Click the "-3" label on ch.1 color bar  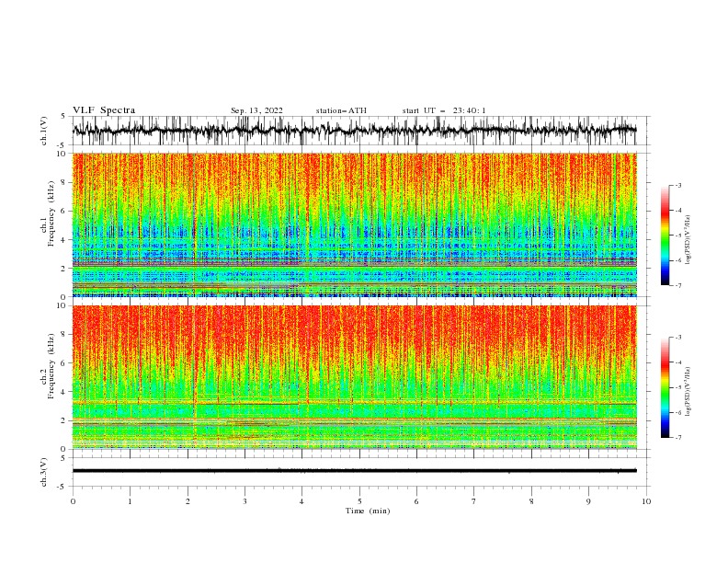[x=677, y=185]
